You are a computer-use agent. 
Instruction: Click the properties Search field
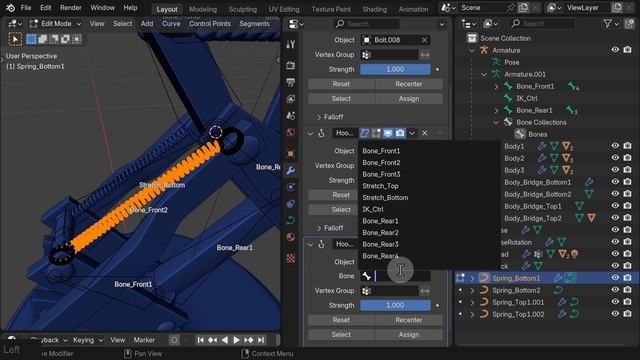(367, 24)
